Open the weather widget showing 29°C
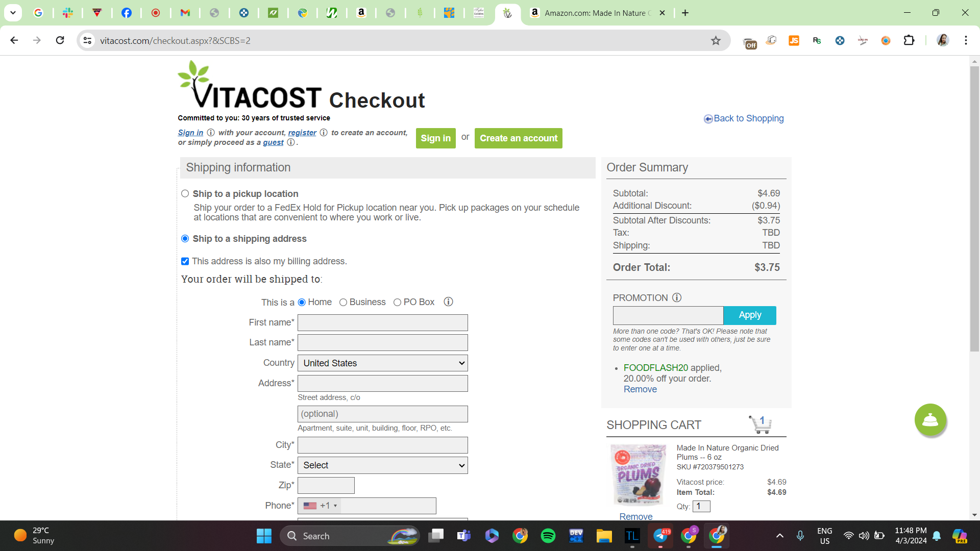The width and height of the screenshot is (980, 551). 35,536
